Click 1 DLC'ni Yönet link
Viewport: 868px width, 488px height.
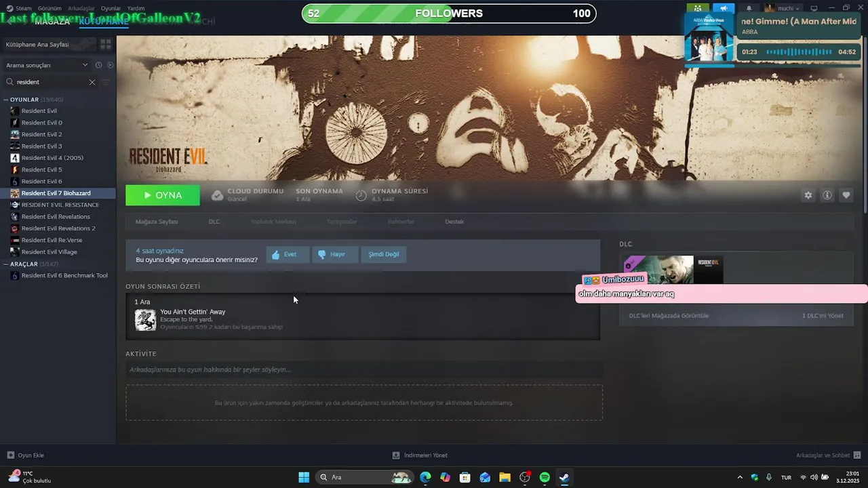pyautogui.click(x=823, y=316)
